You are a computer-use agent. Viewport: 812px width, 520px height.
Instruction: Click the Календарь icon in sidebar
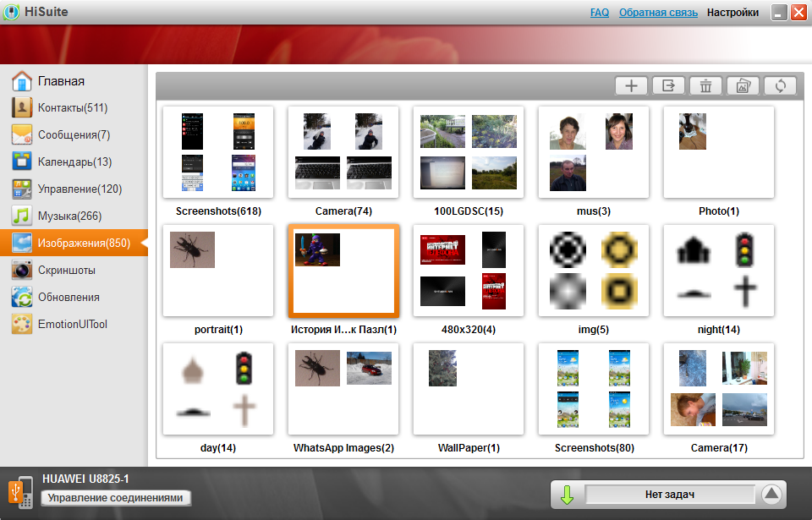pos(22,161)
